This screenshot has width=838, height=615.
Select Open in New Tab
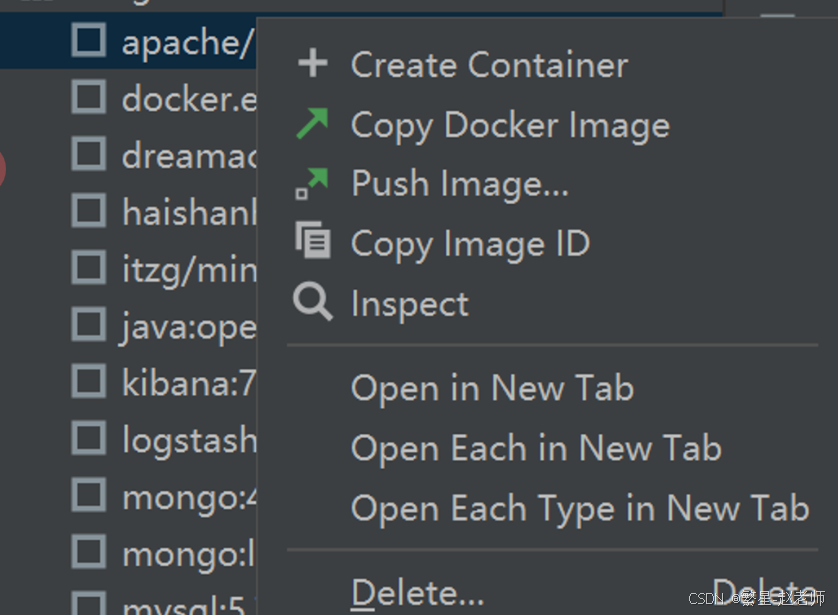coord(492,388)
